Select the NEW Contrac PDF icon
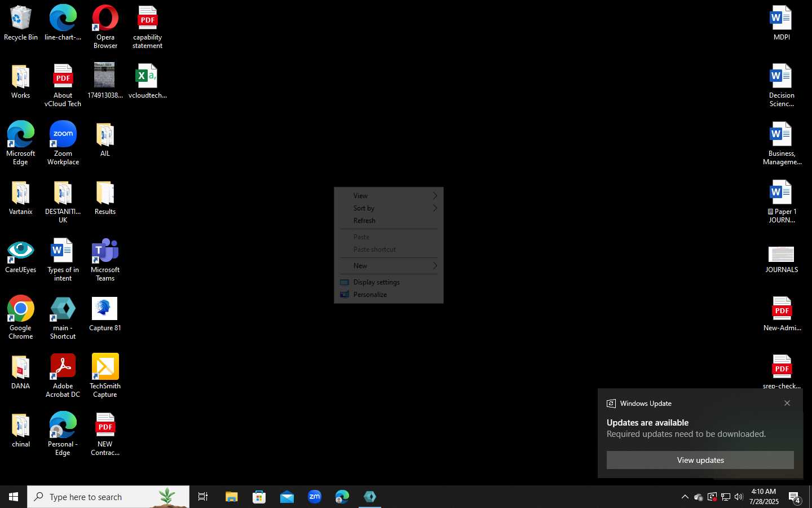This screenshot has width=812, height=508. [105, 434]
